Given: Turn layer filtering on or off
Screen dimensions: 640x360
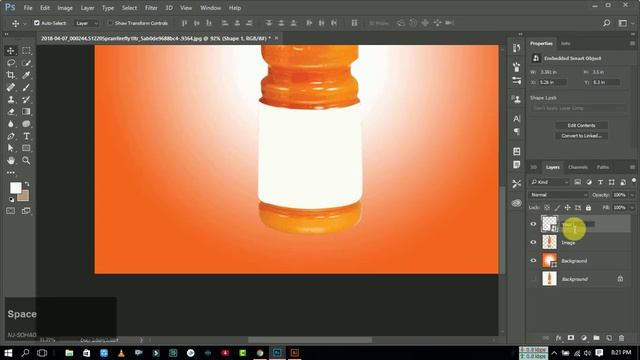Looking at the screenshot, I should [634, 180].
